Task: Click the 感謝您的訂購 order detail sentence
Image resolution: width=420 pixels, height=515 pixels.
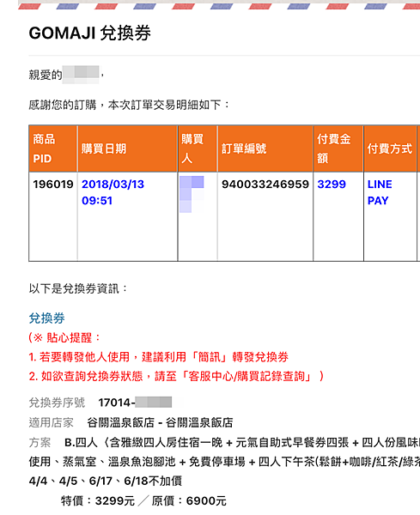Action: 129,105
